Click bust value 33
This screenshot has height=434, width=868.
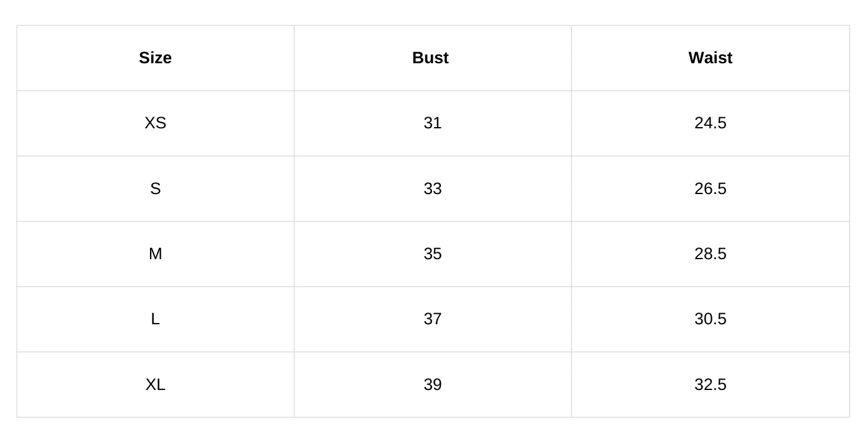point(432,188)
